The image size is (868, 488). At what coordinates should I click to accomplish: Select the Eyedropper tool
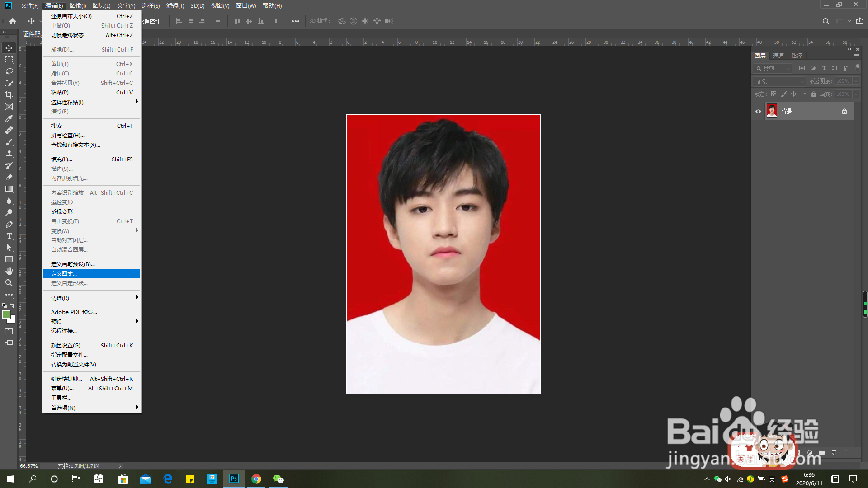(9, 118)
